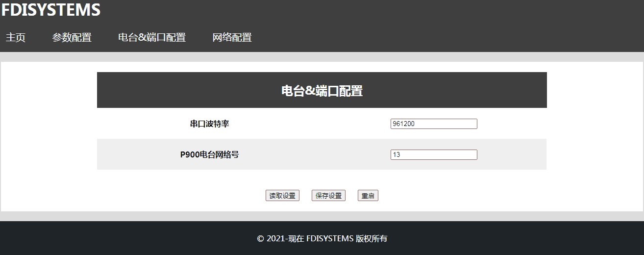This screenshot has height=255, width=644.
Task: Switch to the 参数配置 menu
Action: tap(72, 38)
